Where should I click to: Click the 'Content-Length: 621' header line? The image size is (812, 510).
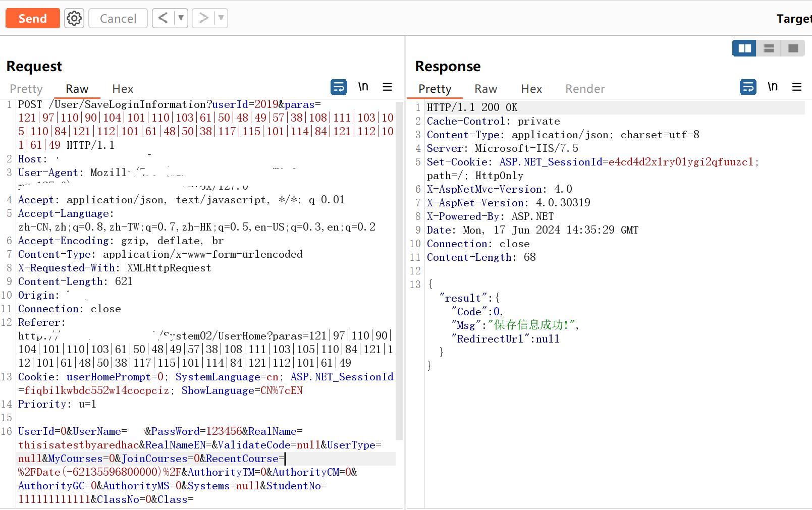(x=75, y=281)
